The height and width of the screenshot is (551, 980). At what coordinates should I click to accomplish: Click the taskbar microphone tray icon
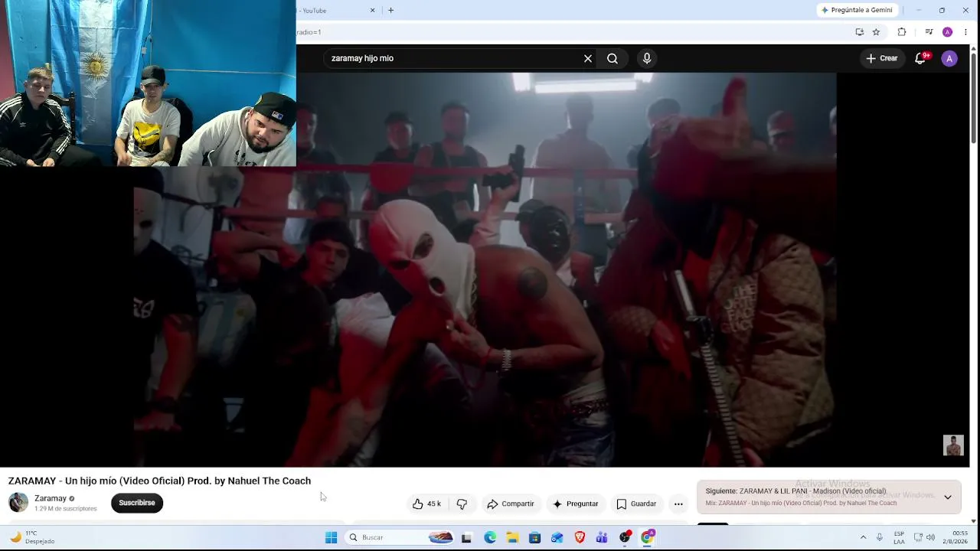coord(880,537)
